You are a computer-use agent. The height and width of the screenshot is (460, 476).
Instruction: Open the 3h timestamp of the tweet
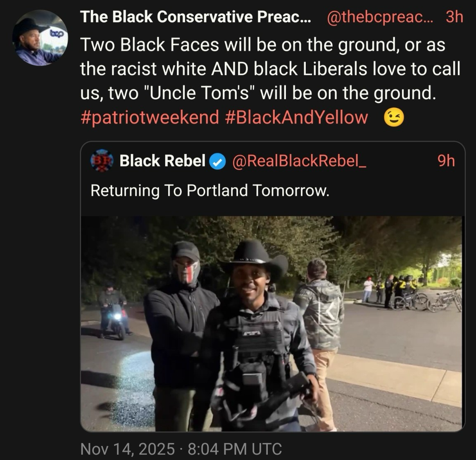click(455, 17)
